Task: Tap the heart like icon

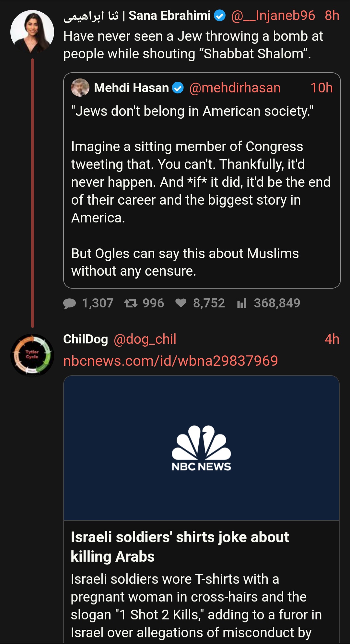Action: click(181, 303)
